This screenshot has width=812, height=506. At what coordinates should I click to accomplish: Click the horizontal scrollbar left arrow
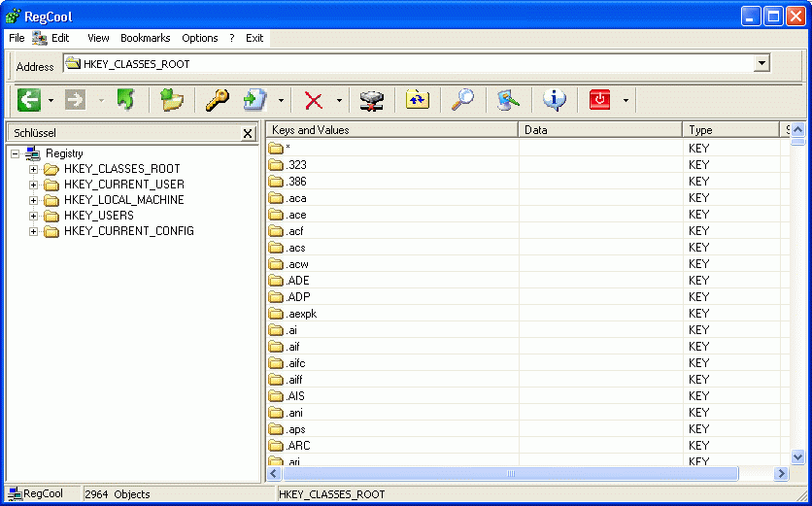pos(275,473)
